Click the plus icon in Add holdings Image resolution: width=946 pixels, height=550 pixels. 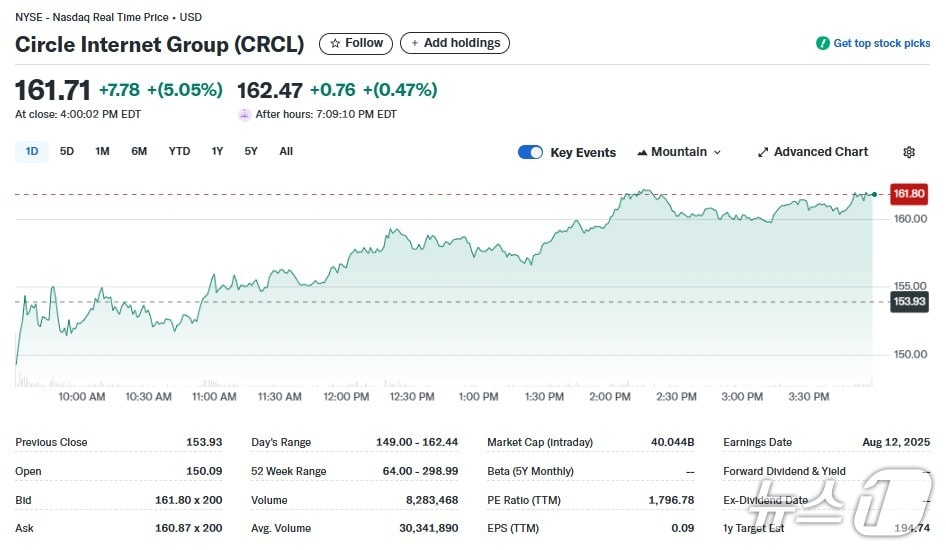click(x=415, y=43)
